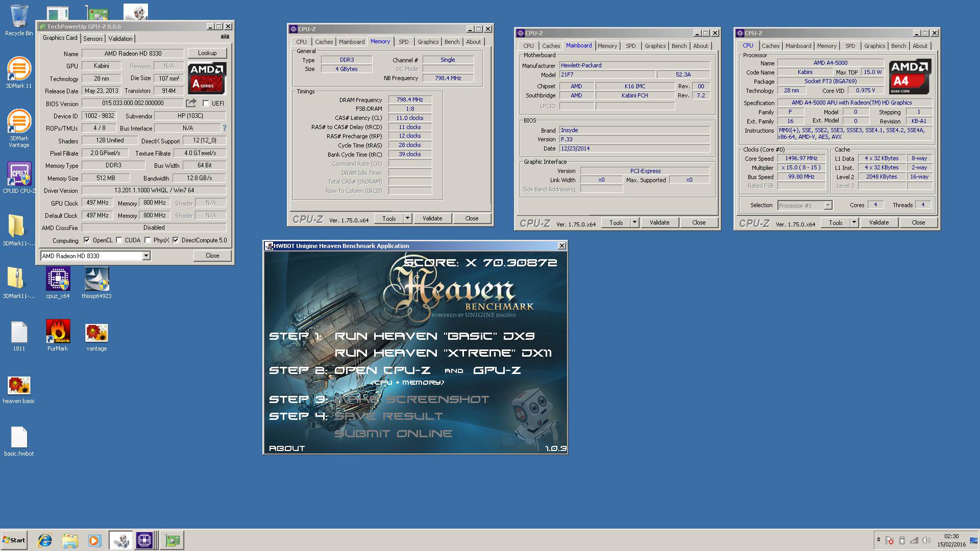This screenshot has height=551, width=980.
Task: Open thissp64923 installer icon
Action: [96, 283]
